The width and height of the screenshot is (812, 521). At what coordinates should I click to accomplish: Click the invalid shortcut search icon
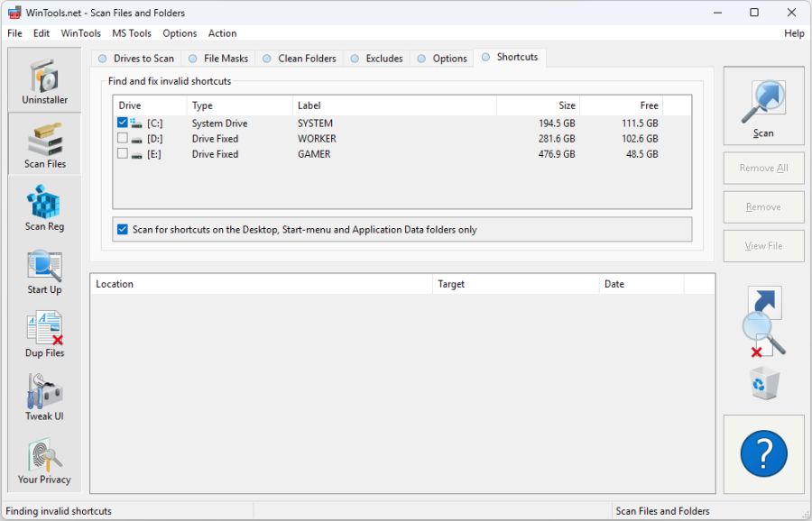[763, 320]
